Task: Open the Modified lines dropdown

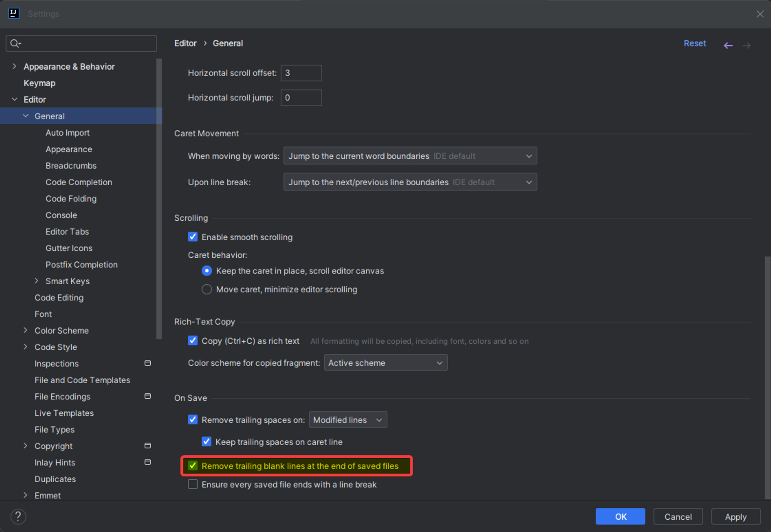Action: [x=348, y=420]
